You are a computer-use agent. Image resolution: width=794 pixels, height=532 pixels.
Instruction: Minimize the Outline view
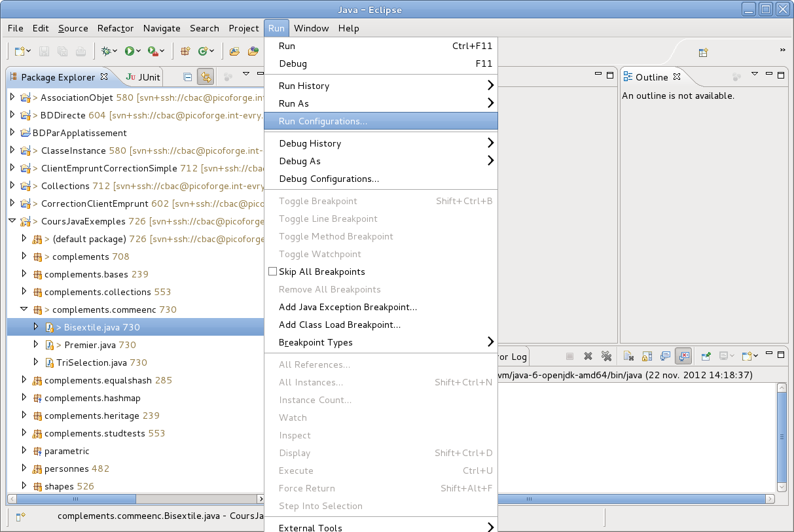[x=768, y=75]
